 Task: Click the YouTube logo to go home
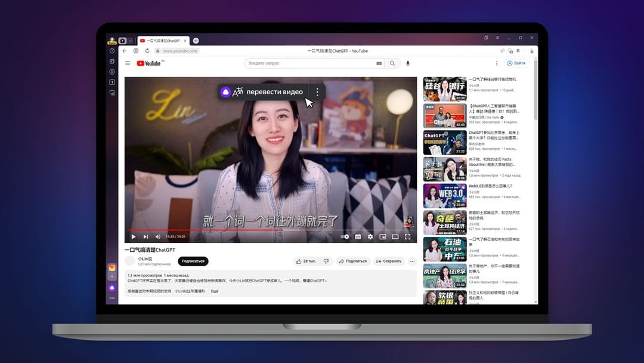(x=148, y=63)
